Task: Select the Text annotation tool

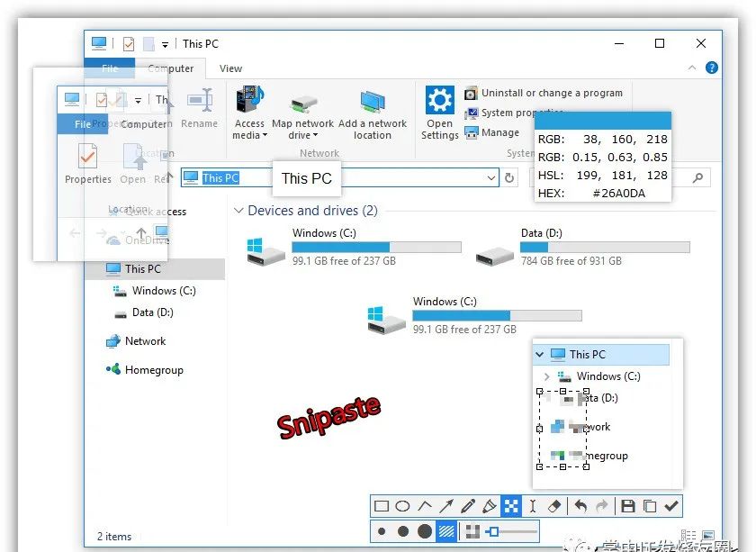Action: 532,506
